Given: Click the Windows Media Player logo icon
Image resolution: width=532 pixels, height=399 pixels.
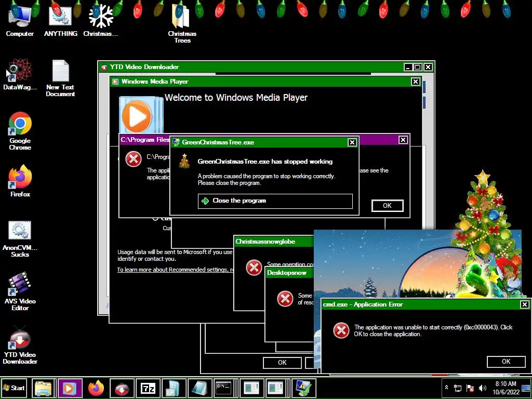Looking at the screenshot, I should [141, 115].
